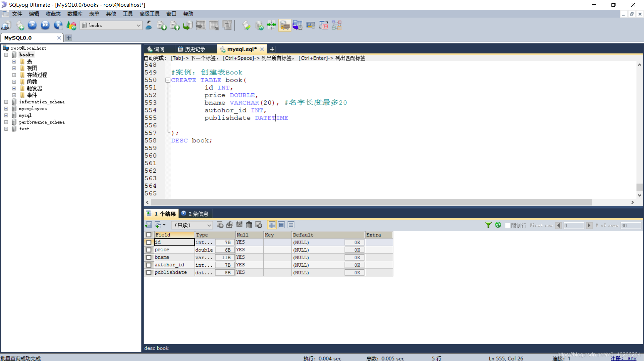Switch result to form view
The width and height of the screenshot is (644, 361).
coord(281,225)
